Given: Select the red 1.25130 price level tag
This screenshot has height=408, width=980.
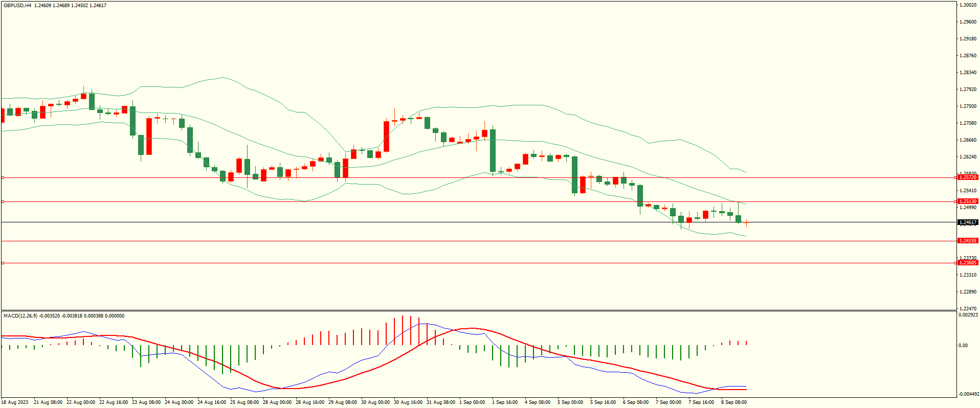Looking at the screenshot, I should pyautogui.click(x=968, y=201).
